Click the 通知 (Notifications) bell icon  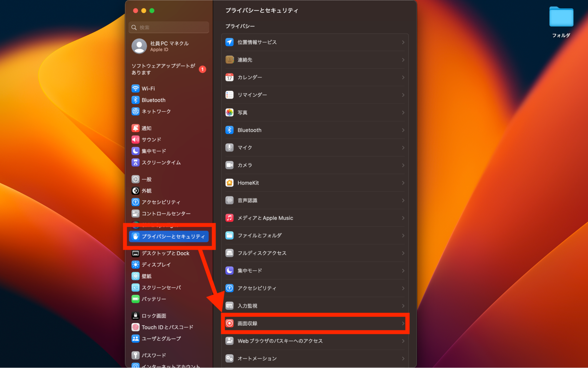[135, 128]
